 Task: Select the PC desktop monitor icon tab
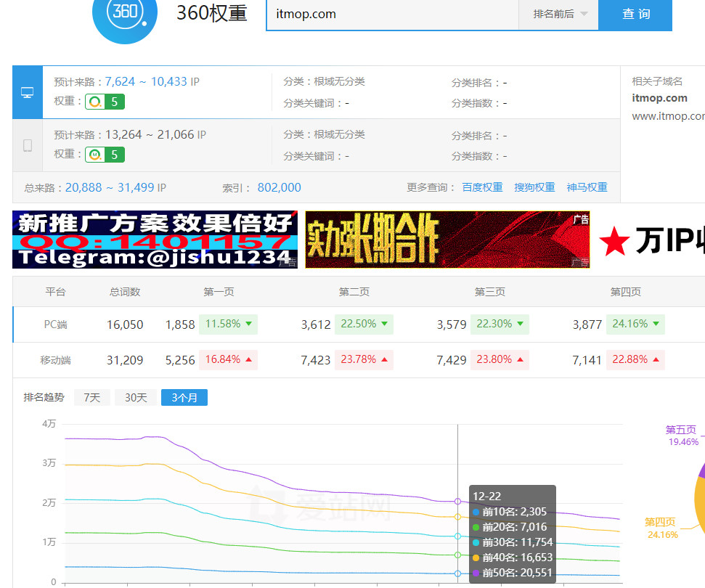point(28,92)
